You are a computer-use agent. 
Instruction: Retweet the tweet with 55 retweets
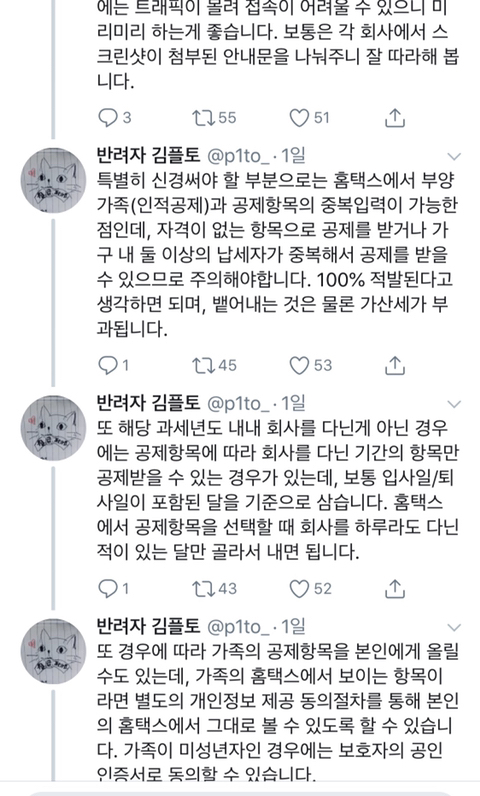[x=204, y=118]
